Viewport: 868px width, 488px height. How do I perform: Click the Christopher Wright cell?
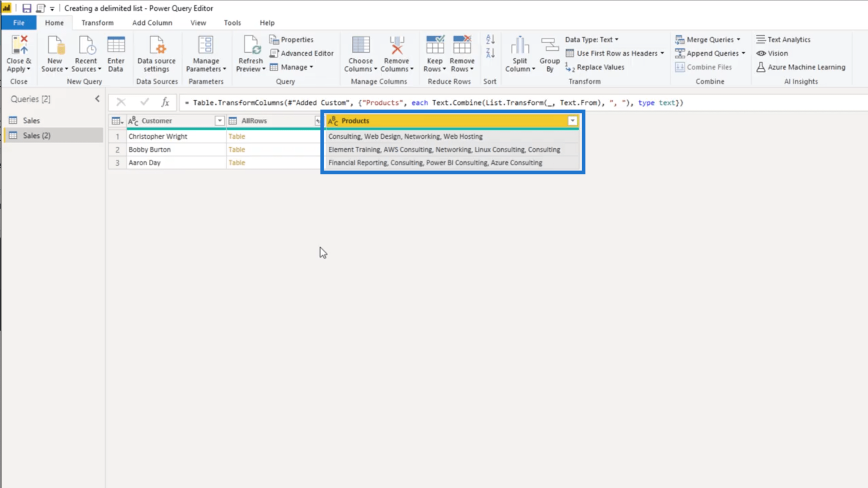click(x=176, y=136)
